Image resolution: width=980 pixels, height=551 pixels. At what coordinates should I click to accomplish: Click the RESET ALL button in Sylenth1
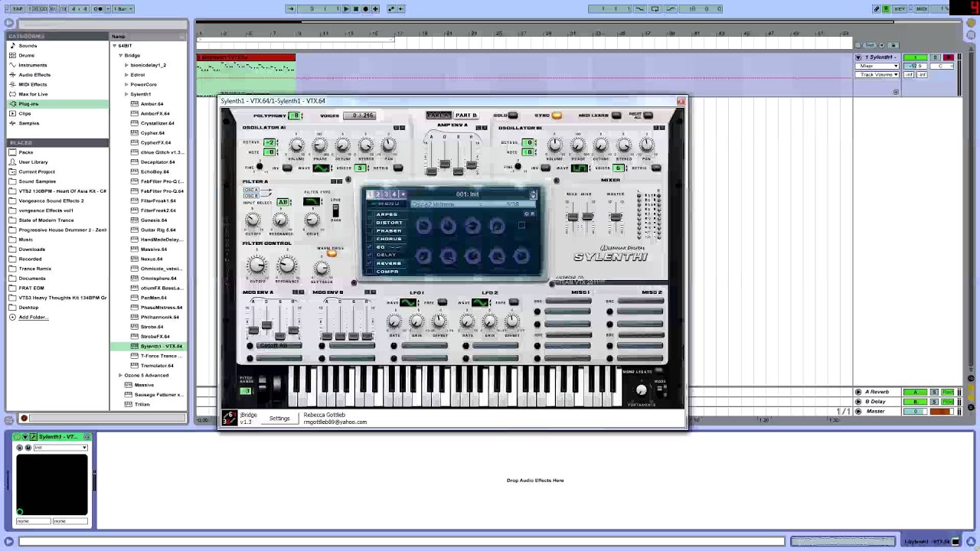pyautogui.click(x=648, y=116)
